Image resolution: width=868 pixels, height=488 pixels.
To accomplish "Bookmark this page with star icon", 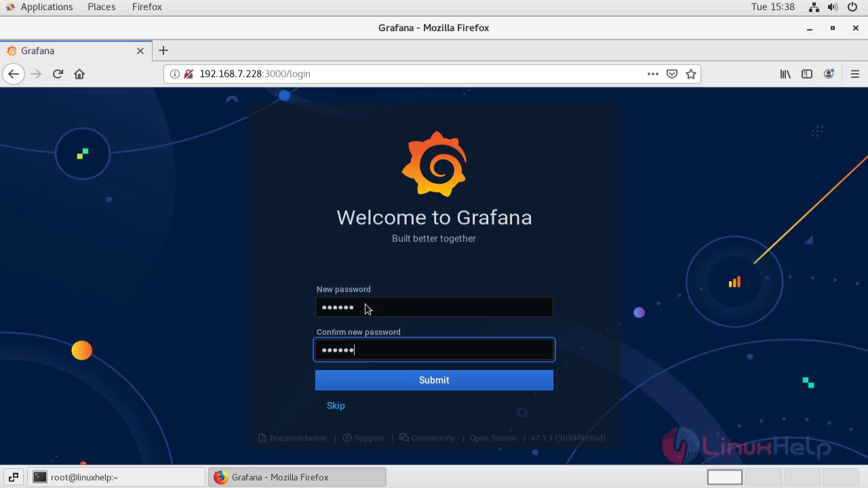I will [691, 74].
